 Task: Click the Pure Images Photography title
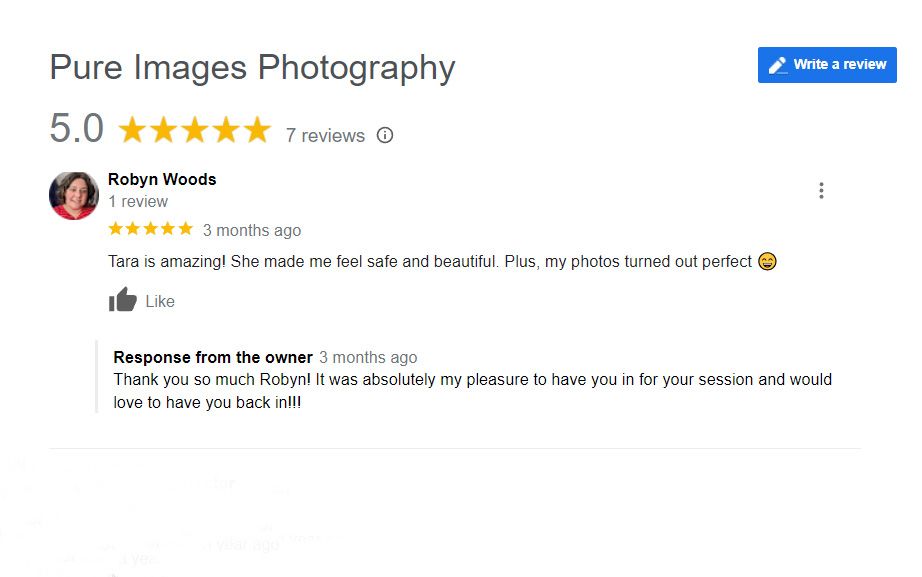(252, 68)
